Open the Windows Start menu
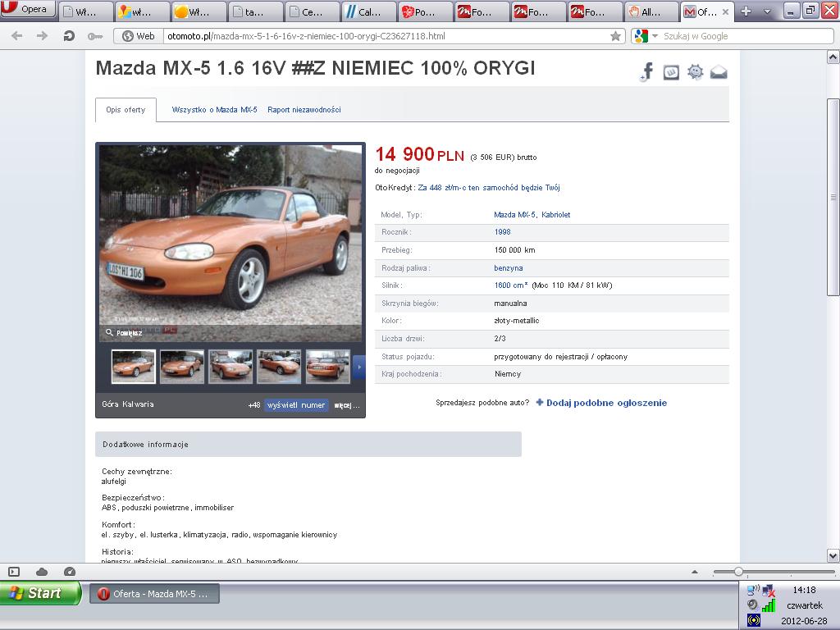This screenshot has width=840, height=630. coord(41,593)
